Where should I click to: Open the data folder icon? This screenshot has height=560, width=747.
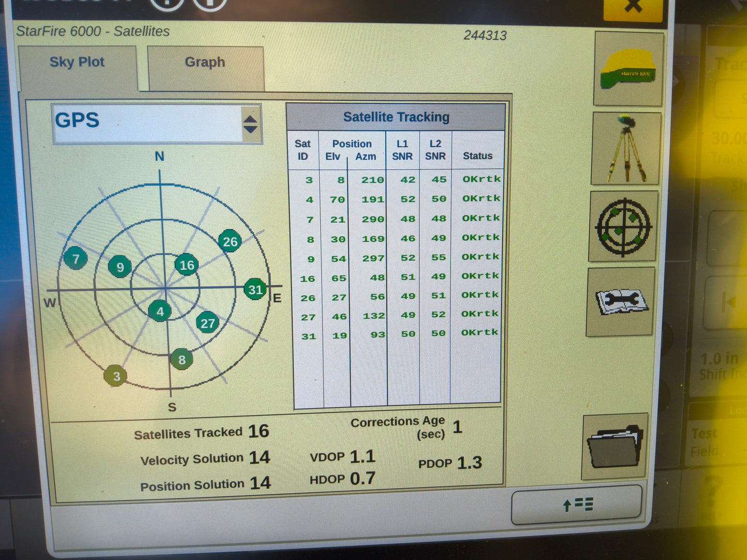[x=615, y=445]
